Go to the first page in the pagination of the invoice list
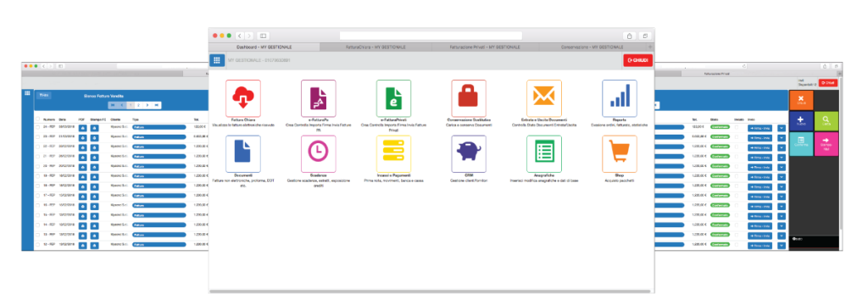The width and height of the screenshot is (868, 305). click(x=113, y=104)
